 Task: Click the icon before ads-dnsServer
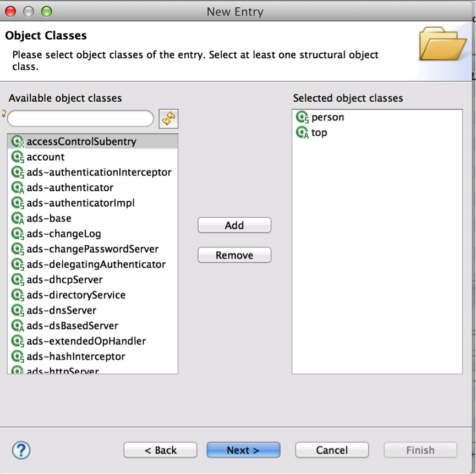(17, 311)
